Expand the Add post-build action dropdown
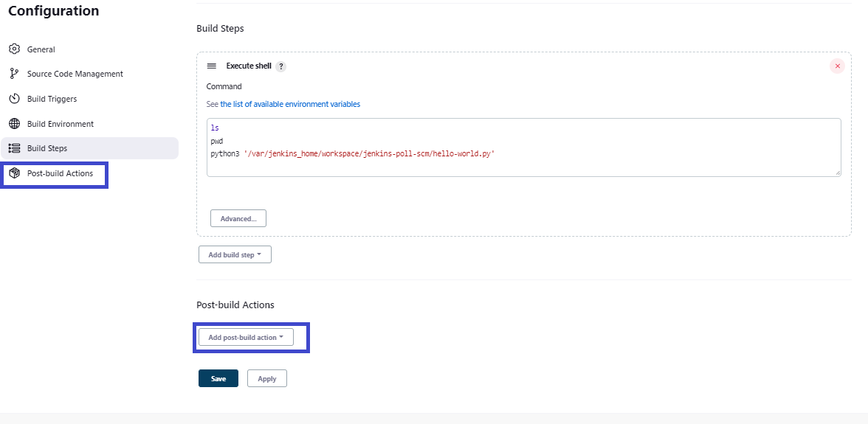This screenshot has height=424, width=868. [x=246, y=337]
